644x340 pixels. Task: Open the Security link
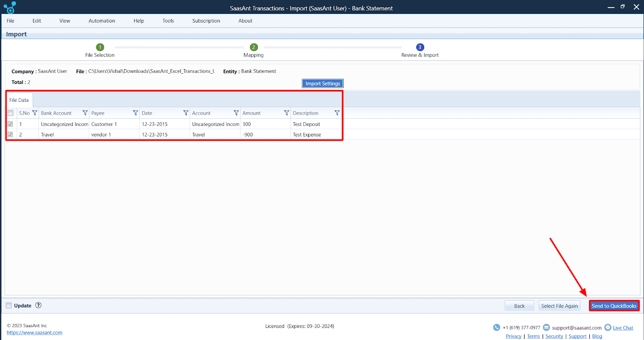click(554, 336)
